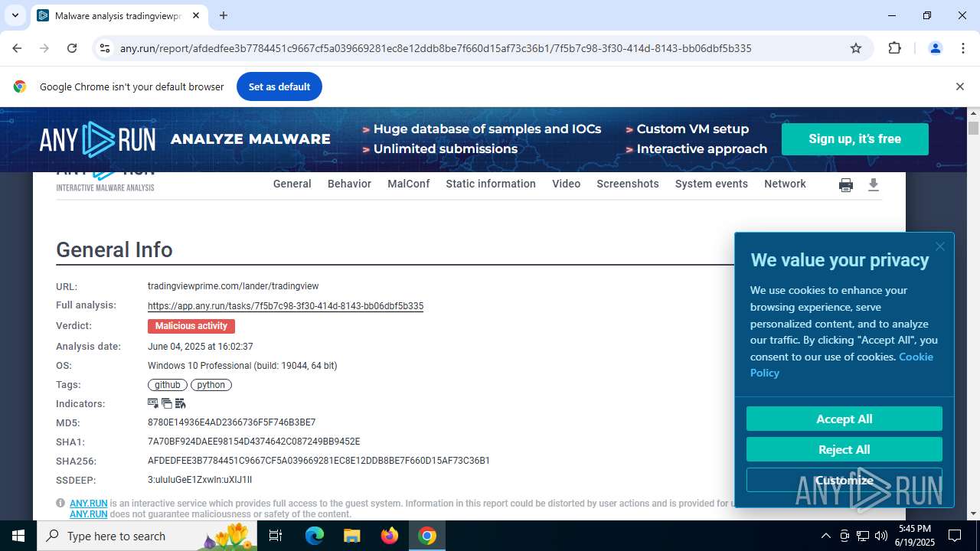Open the volume control icon

coord(880,536)
